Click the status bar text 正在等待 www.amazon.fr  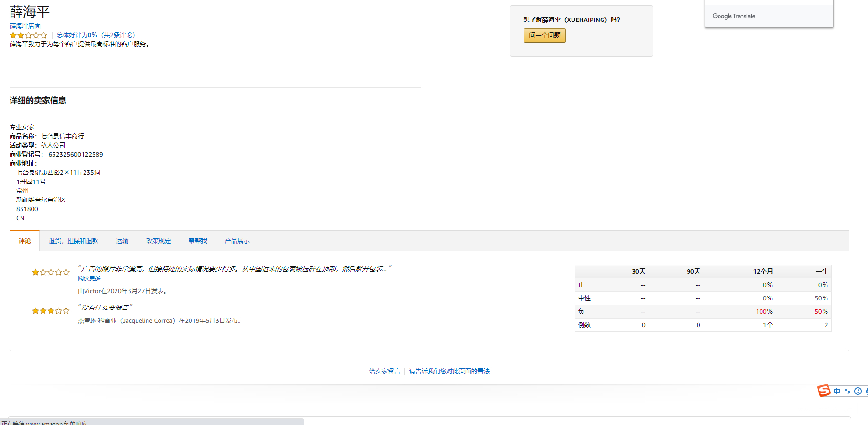pyautogui.click(x=44, y=423)
